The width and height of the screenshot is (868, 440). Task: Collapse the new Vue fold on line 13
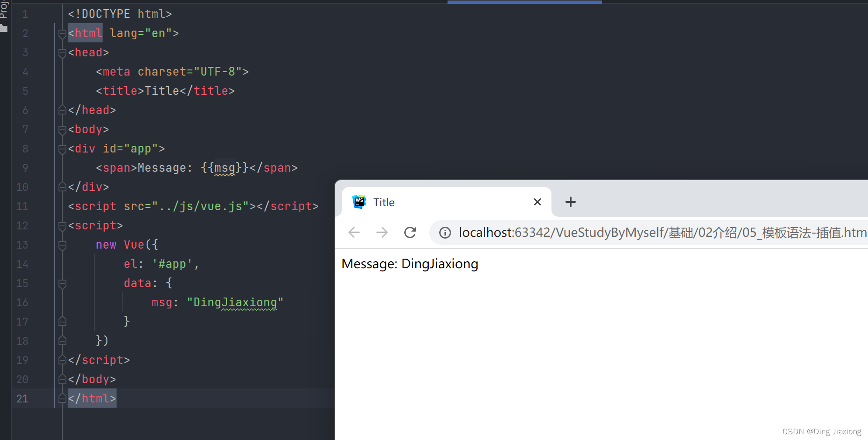point(62,245)
